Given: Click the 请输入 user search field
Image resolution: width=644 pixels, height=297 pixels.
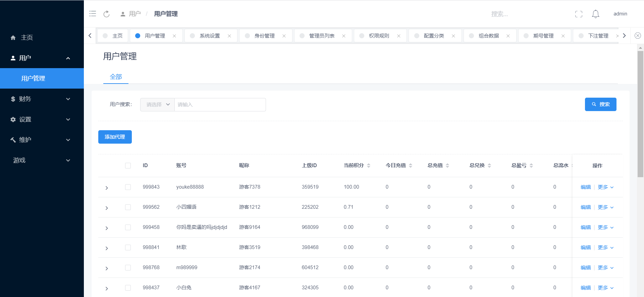Looking at the screenshot, I should pos(220,105).
